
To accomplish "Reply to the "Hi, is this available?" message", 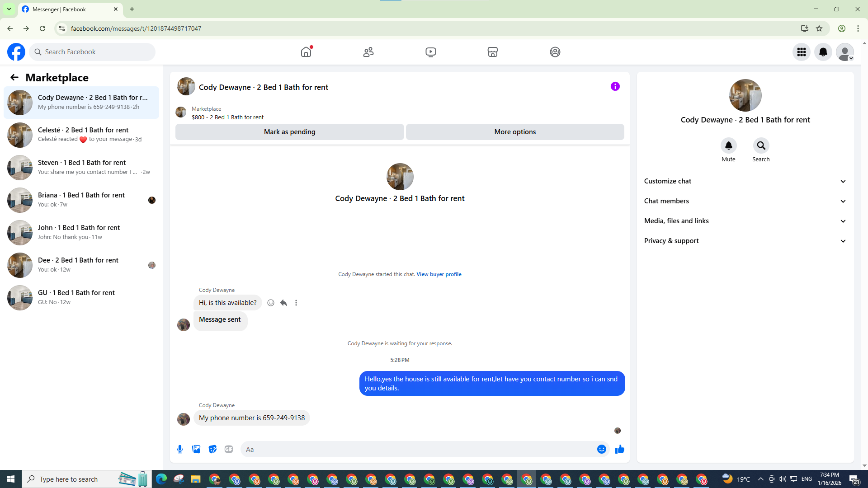I will click(x=283, y=303).
